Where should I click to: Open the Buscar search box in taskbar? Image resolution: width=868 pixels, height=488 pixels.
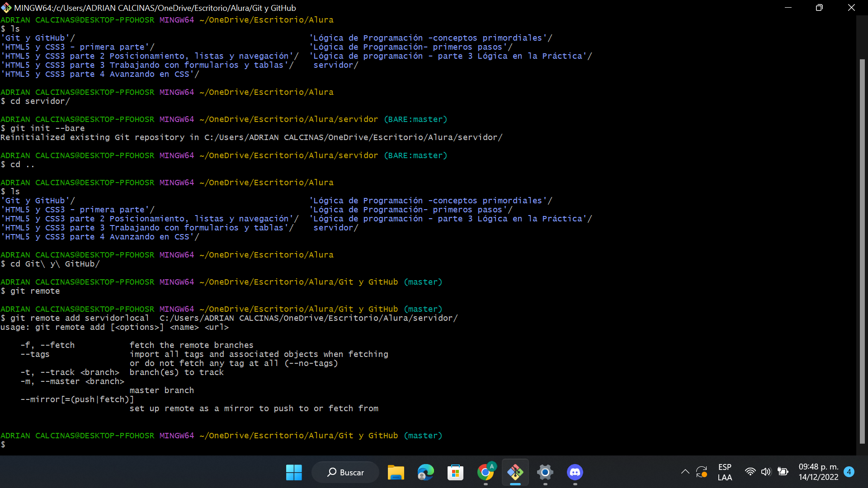click(345, 472)
